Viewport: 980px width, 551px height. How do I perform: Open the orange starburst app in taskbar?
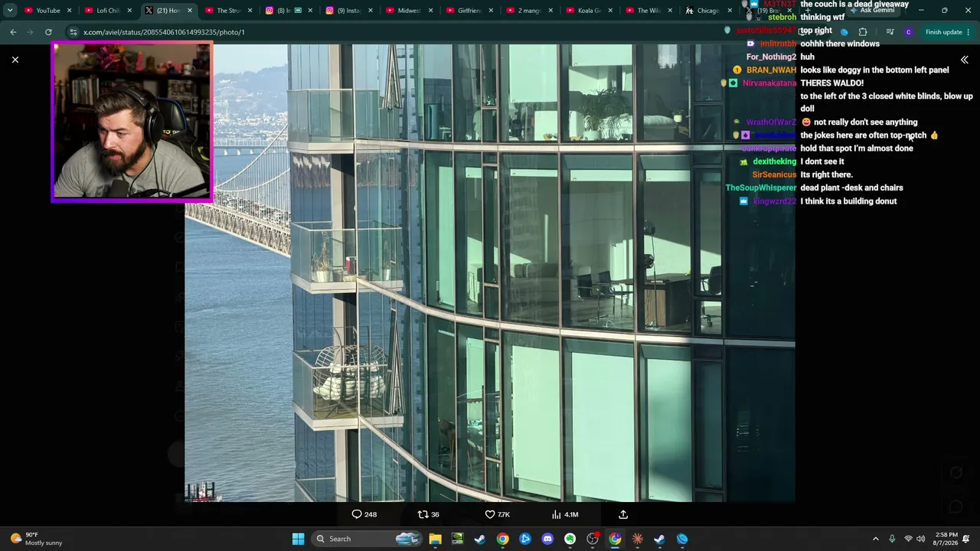637,539
